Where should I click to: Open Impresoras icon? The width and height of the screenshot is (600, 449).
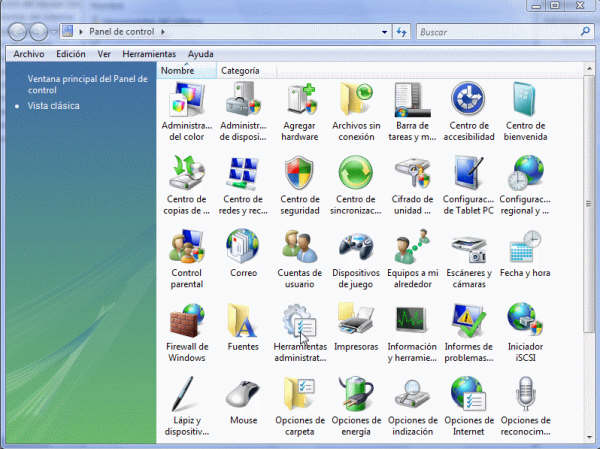[x=356, y=320]
